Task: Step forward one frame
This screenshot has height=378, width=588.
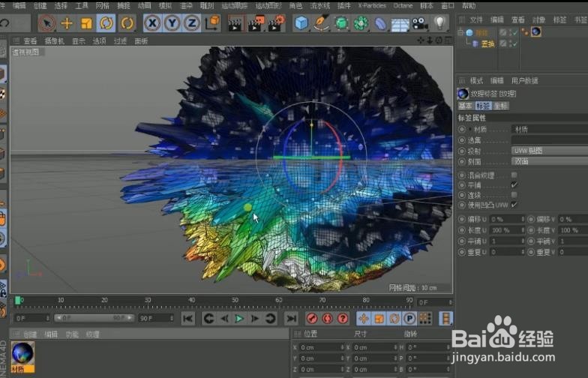Action: click(255, 318)
